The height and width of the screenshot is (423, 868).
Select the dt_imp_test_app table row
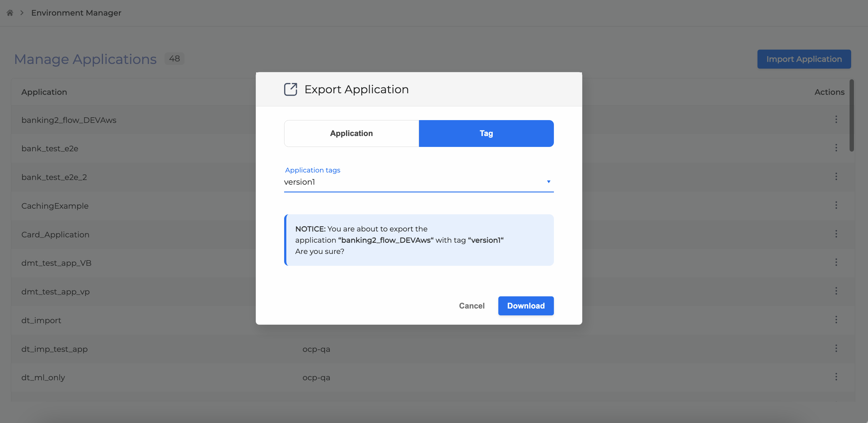135,349
